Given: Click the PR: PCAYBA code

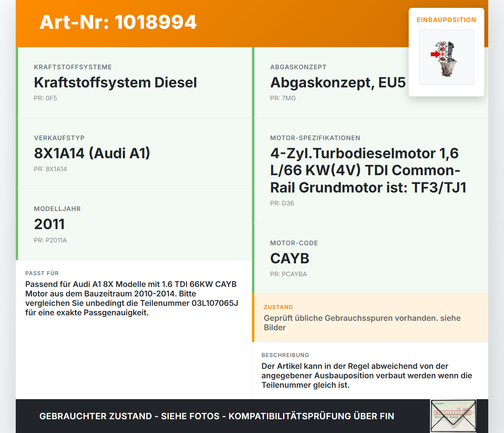Looking at the screenshot, I should [x=288, y=274].
